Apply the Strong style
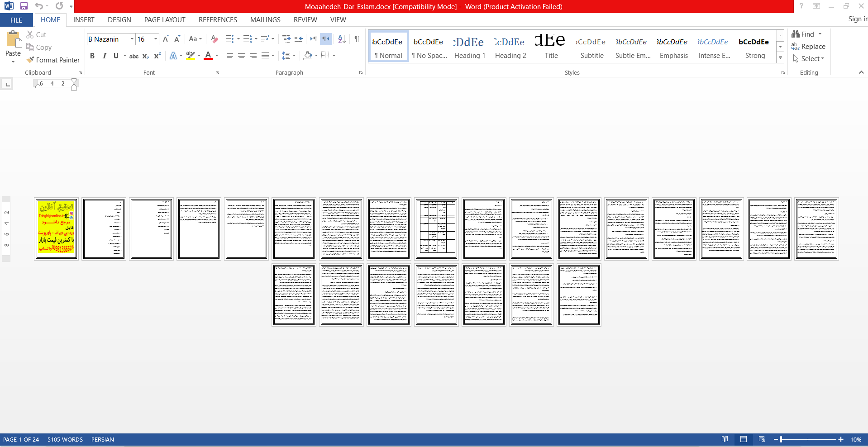Image resolution: width=868 pixels, height=447 pixels. [755, 47]
